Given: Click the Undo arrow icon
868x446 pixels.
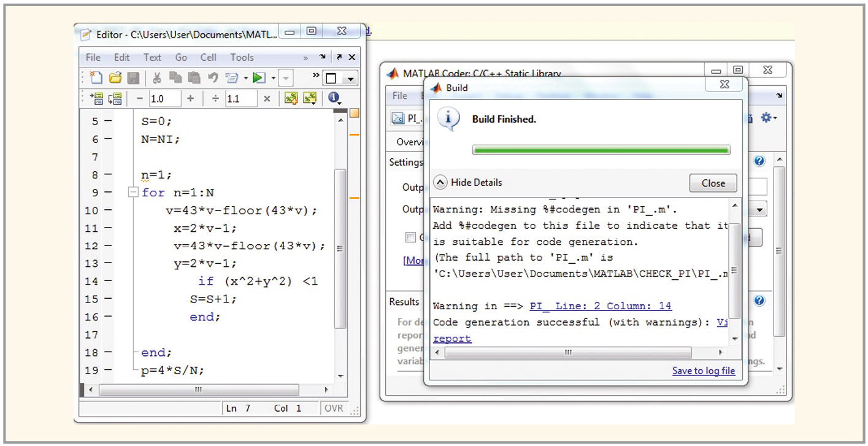Looking at the screenshot, I should click(213, 78).
